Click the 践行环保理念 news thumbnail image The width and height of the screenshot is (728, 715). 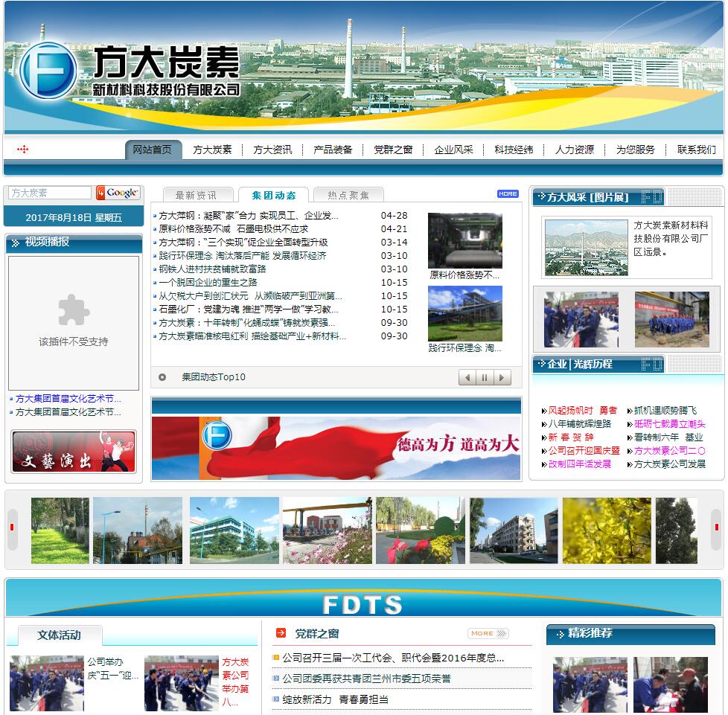[464, 314]
